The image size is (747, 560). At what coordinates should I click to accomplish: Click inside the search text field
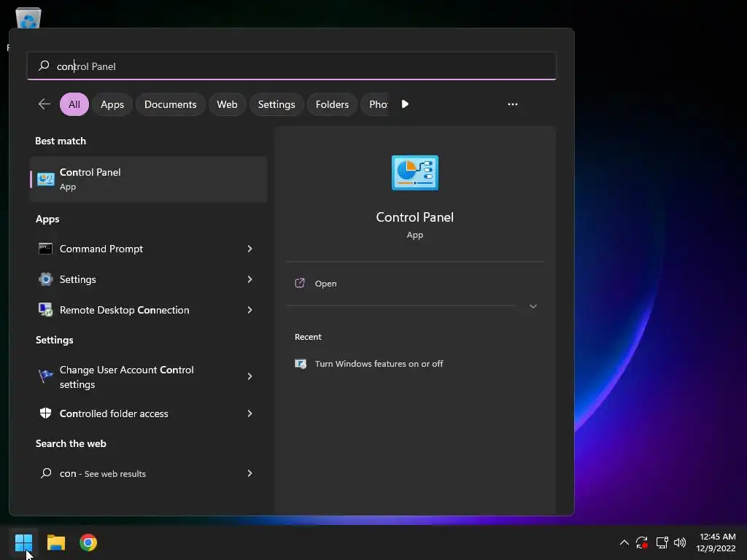(292, 66)
